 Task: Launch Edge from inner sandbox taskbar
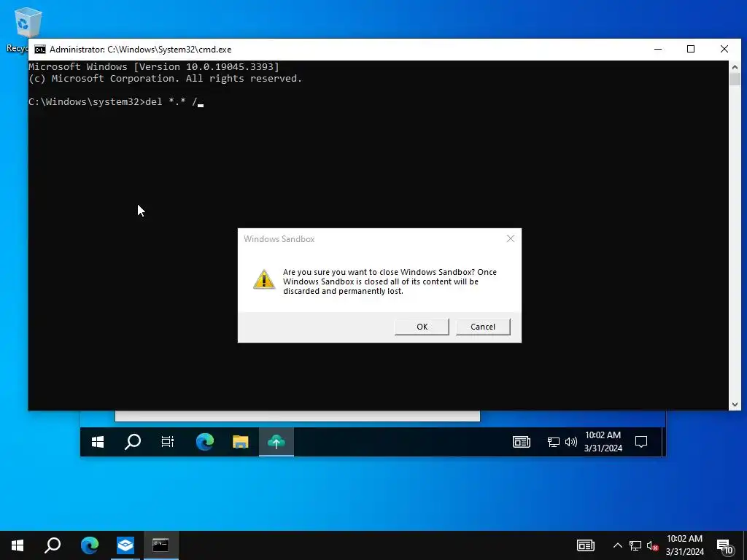(205, 442)
